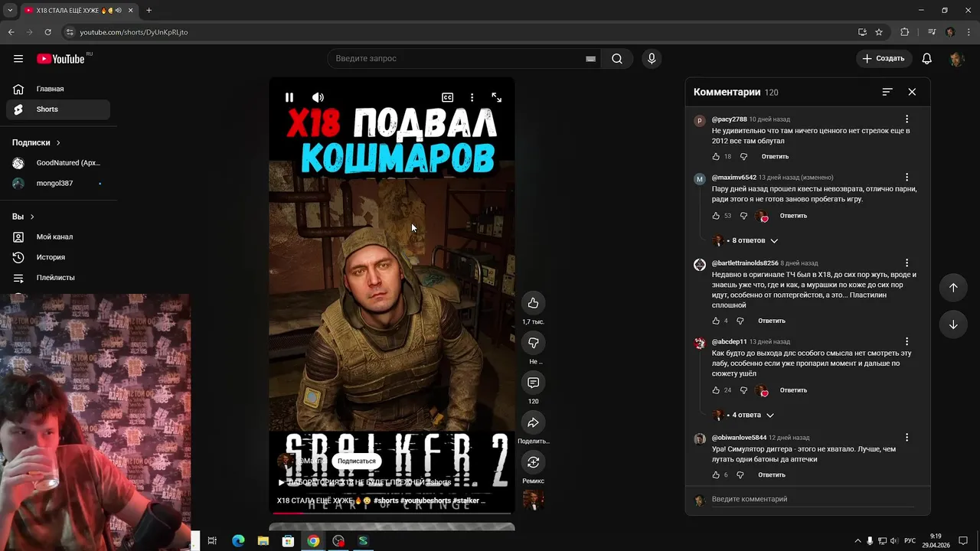The height and width of the screenshot is (551, 980).
Task: Mute the Shorts video volume
Action: (x=318, y=97)
